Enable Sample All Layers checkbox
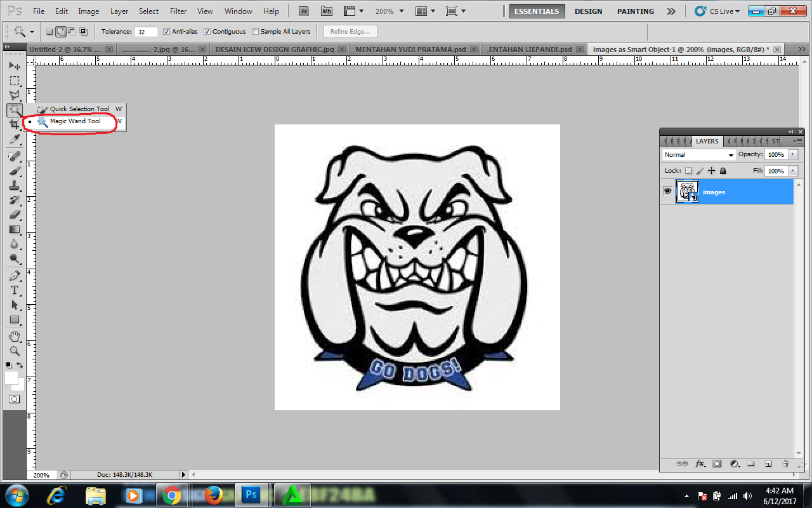The image size is (812, 508). 256,32
